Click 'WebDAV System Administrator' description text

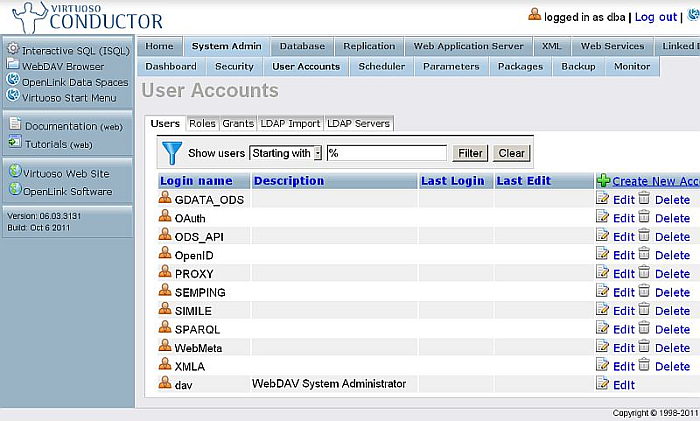[x=329, y=383]
